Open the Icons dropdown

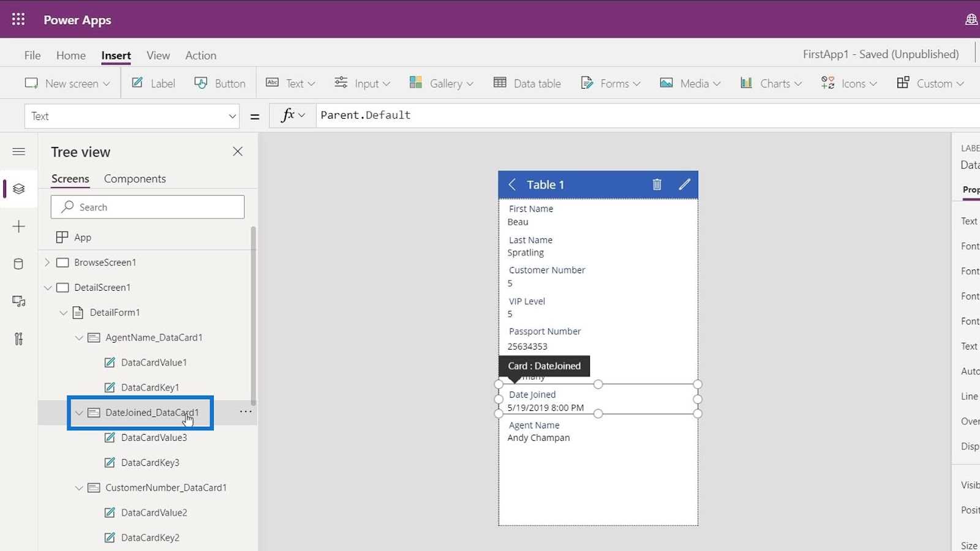pyautogui.click(x=849, y=83)
